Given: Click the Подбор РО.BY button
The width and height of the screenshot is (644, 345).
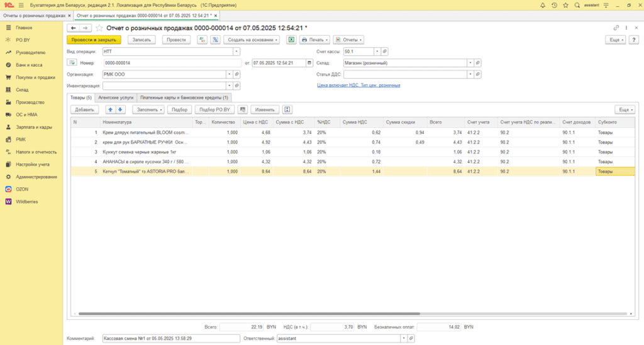Looking at the screenshot, I should [x=215, y=109].
